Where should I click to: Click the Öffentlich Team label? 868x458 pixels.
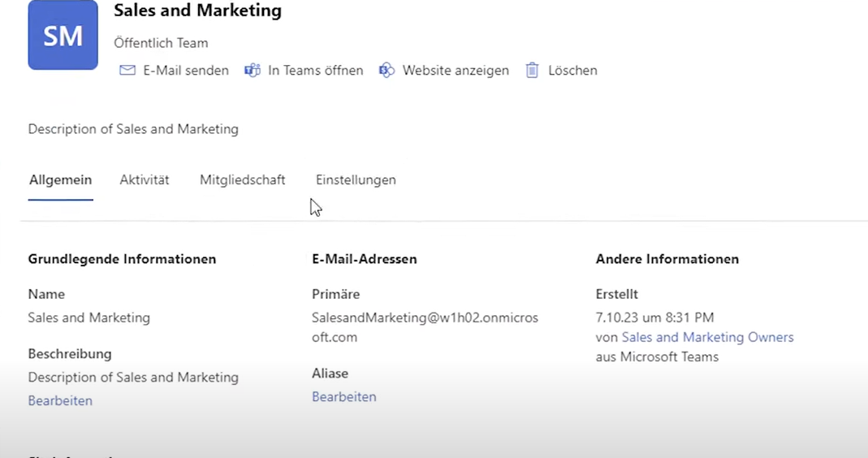[x=161, y=43]
